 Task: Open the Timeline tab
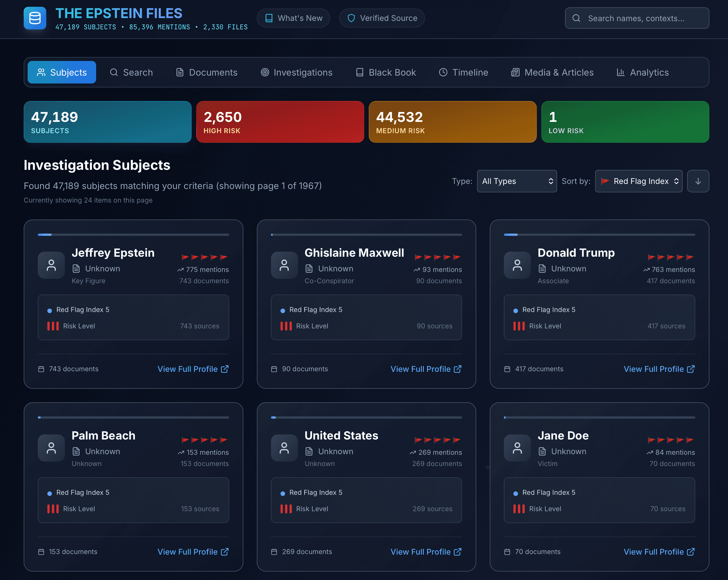point(463,72)
